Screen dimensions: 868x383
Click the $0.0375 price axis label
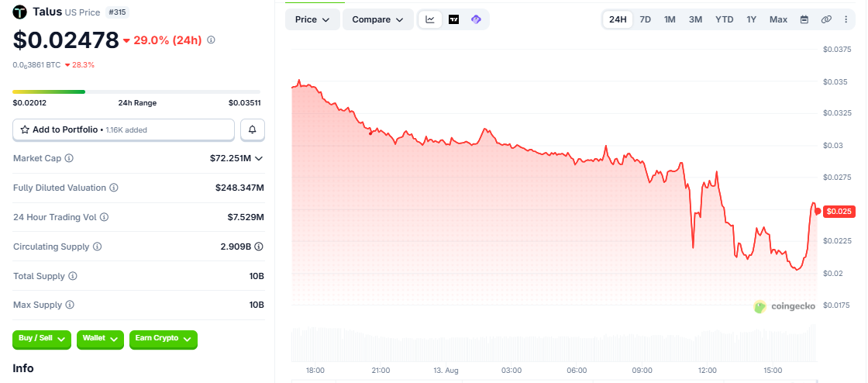836,50
